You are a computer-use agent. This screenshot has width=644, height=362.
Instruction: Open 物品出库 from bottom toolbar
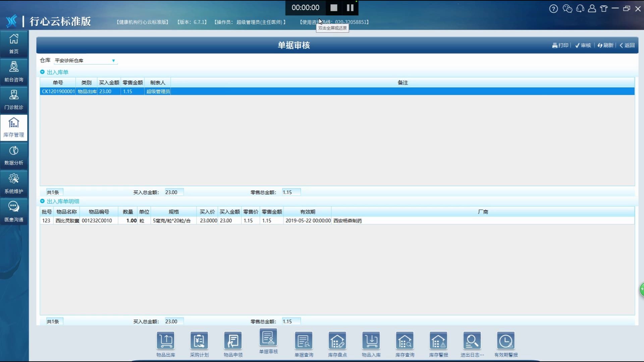166,341
